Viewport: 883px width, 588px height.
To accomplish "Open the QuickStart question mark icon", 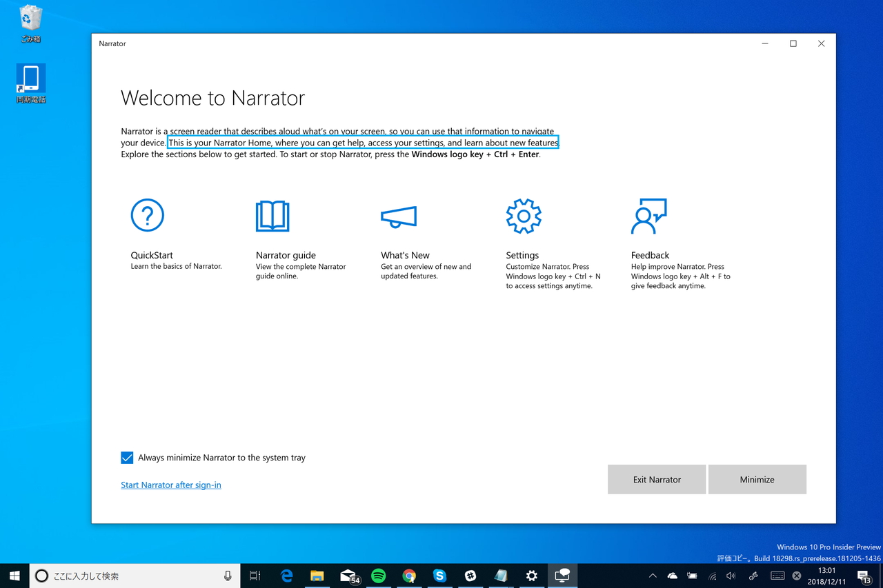I will pyautogui.click(x=148, y=216).
